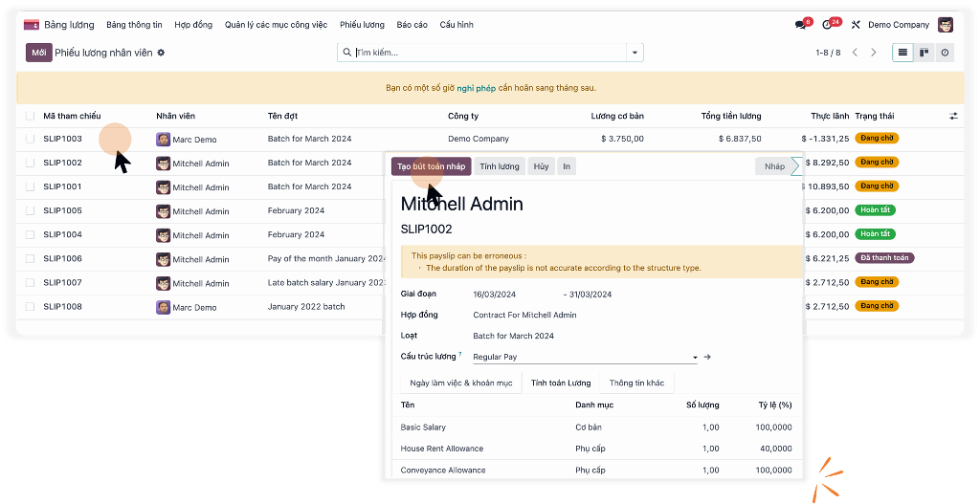Select the Conveyance Allowance line
980x504 pixels.
[x=596, y=470]
